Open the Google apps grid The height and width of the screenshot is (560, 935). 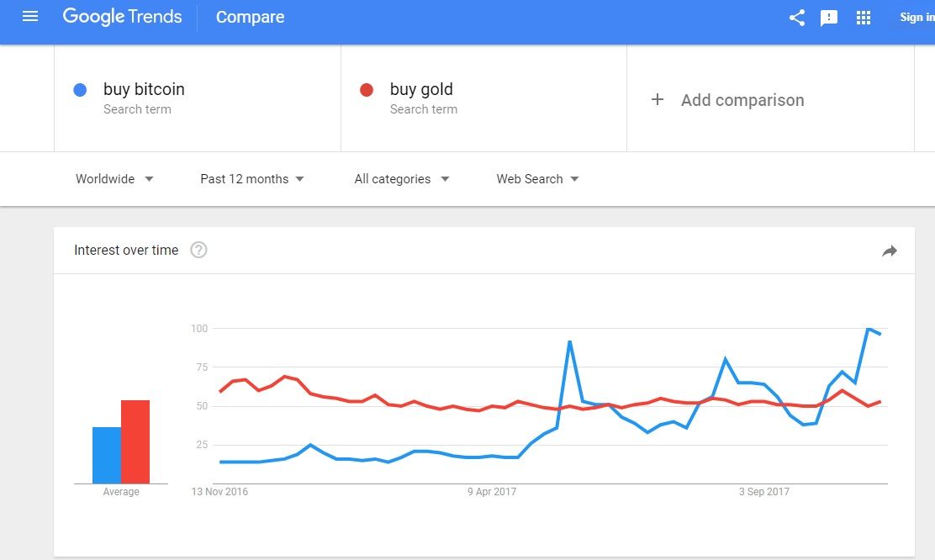click(864, 18)
